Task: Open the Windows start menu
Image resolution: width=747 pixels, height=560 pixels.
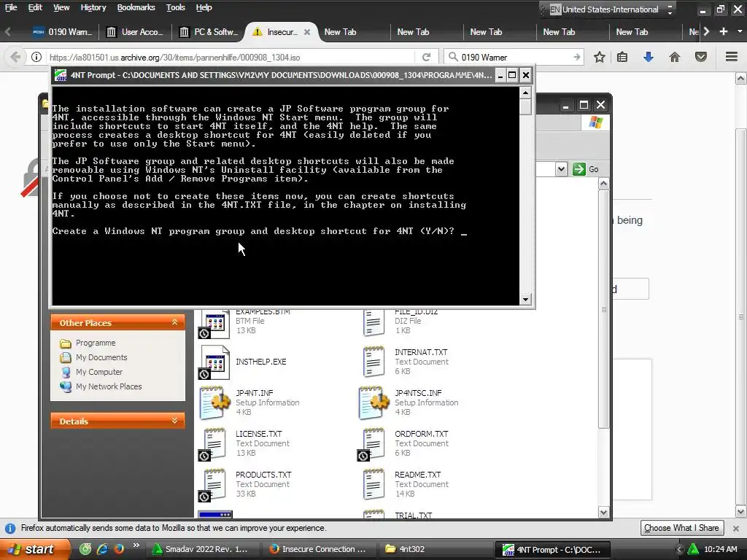Action: click(x=35, y=549)
